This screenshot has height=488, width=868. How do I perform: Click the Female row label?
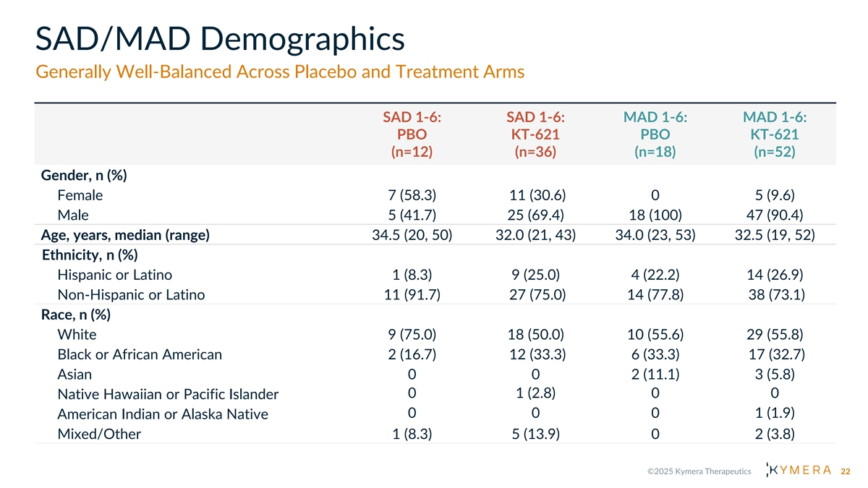[x=80, y=195]
